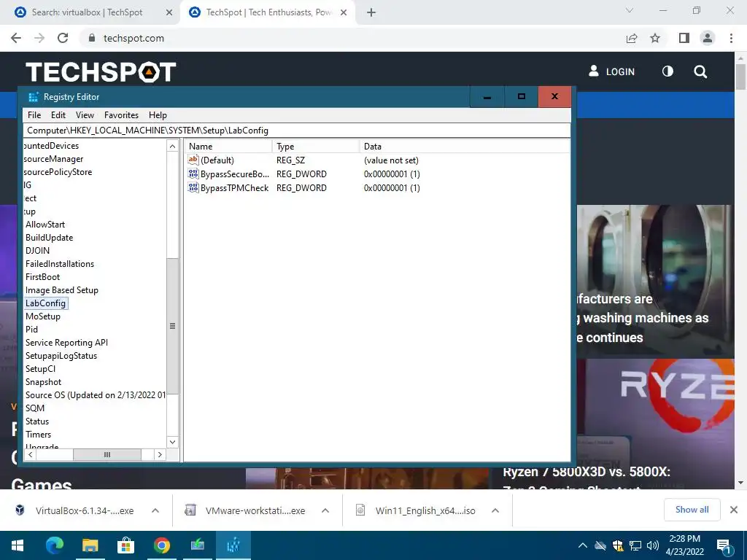Open Microsoft Store from taskbar

pos(125,545)
